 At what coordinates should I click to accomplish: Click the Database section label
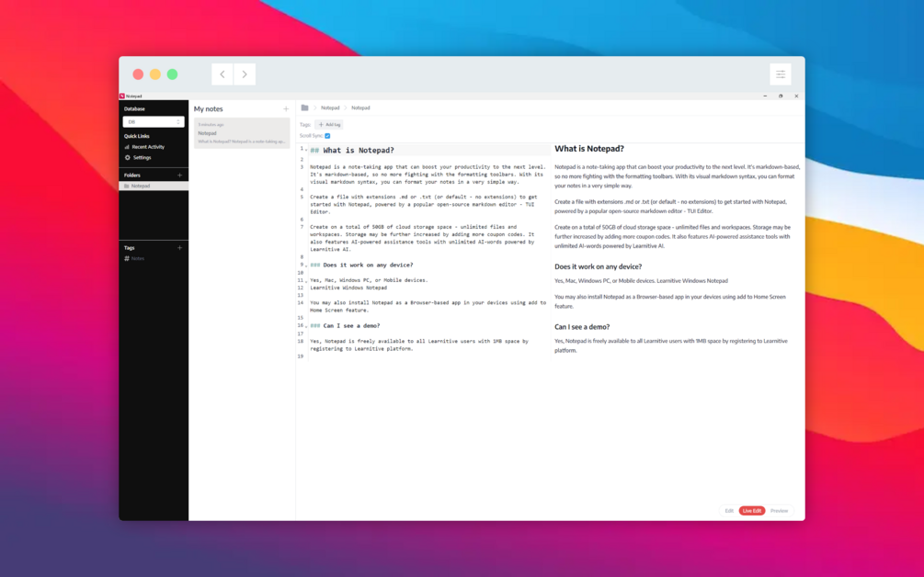point(134,109)
